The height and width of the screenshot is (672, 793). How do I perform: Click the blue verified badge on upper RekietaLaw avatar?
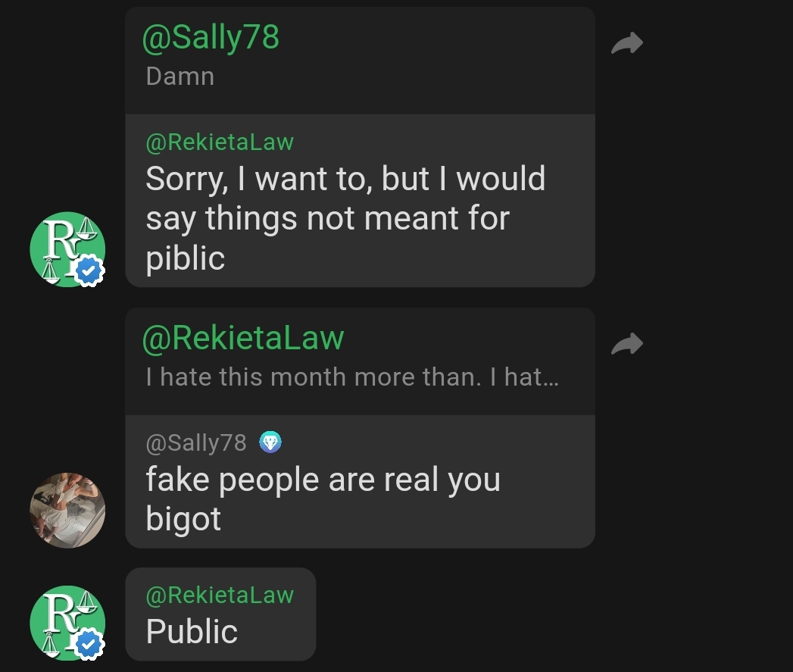(x=89, y=272)
